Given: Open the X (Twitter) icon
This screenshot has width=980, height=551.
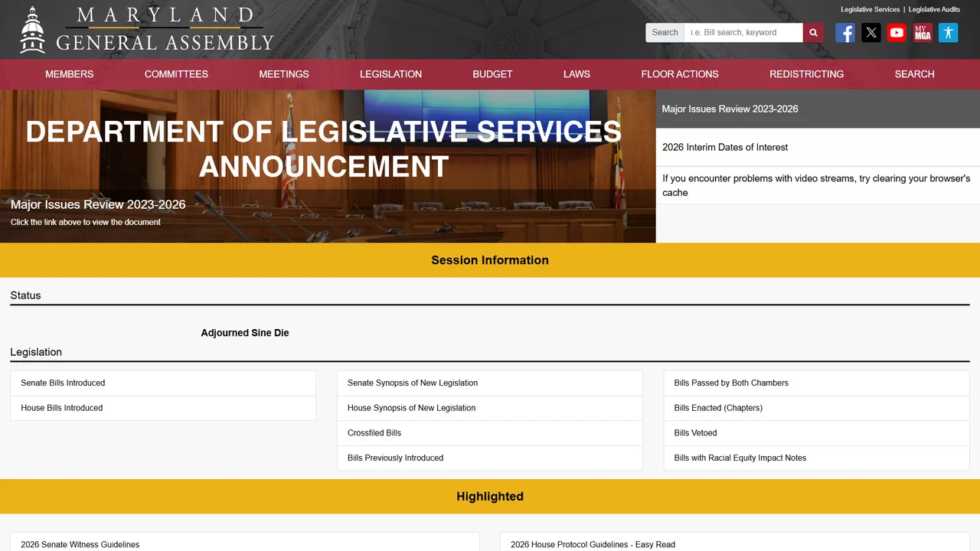Looking at the screenshot, I should click(871, 32).
